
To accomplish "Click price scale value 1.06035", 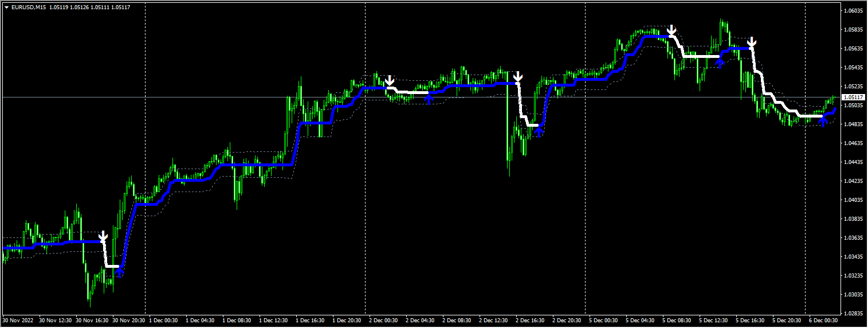I will tap(853, 11).
